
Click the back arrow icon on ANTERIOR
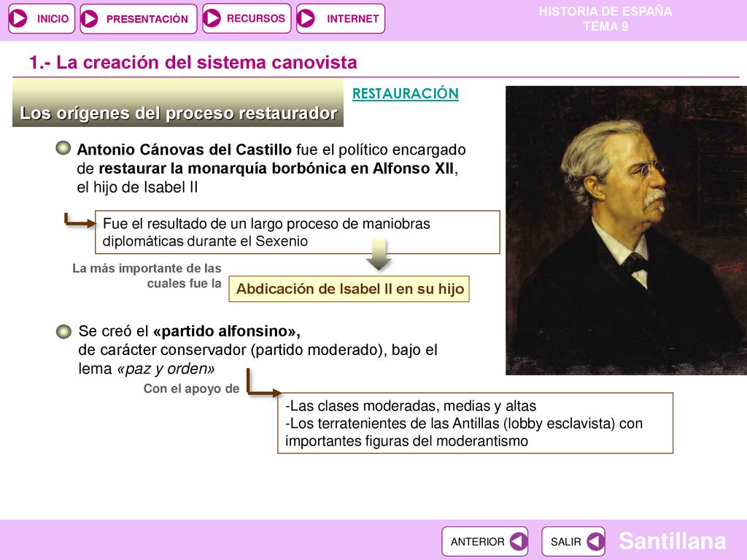point(518,542)
